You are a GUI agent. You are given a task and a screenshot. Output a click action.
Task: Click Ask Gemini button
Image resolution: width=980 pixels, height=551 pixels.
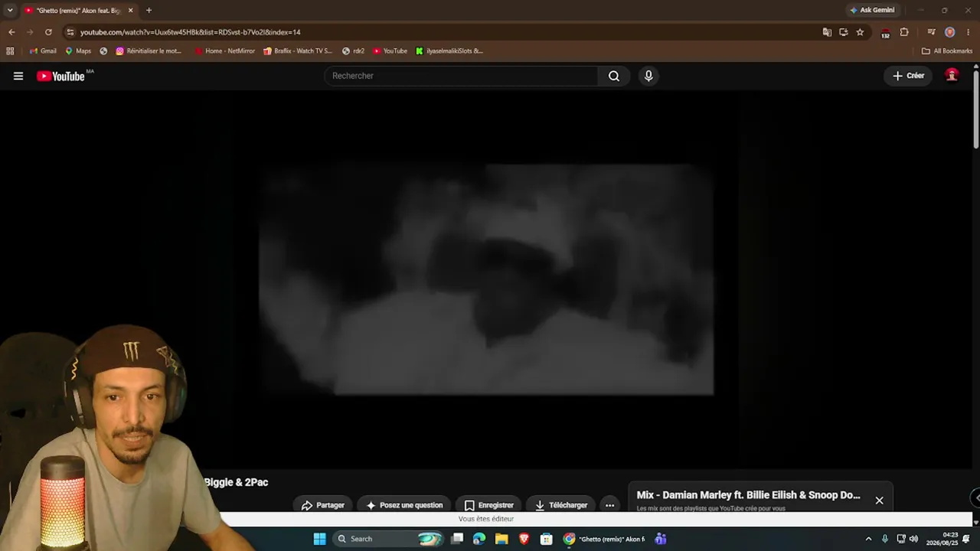pyautogui.click(x=872, y=11)
